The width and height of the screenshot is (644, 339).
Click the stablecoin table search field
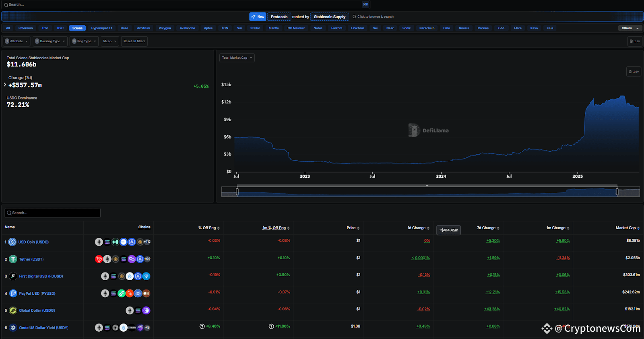(53, 213)
